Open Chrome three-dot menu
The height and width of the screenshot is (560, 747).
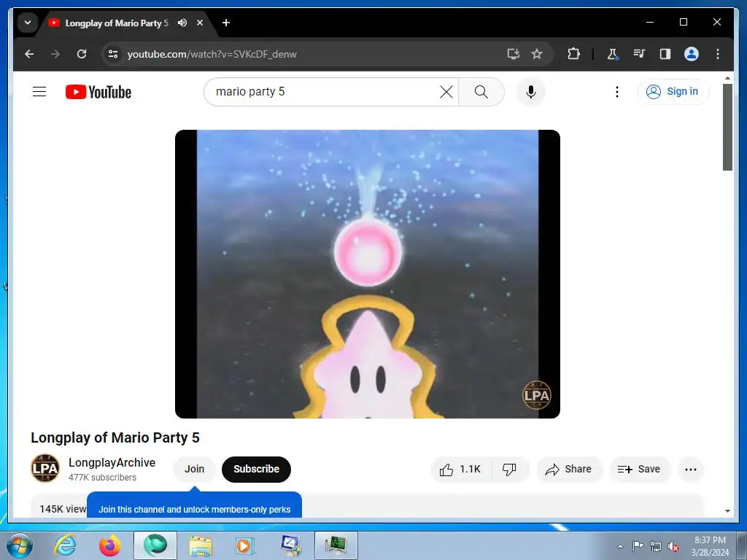[x=718, y=54]
